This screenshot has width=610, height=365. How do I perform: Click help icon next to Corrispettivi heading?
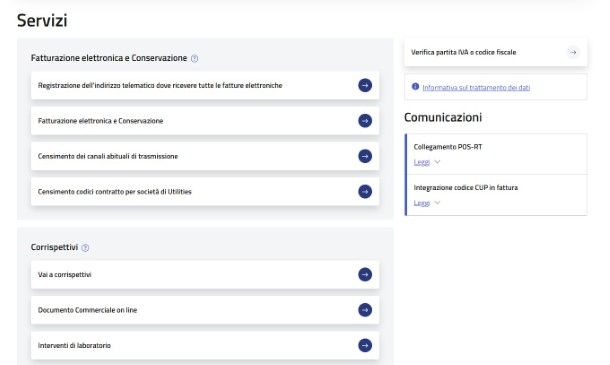(85, 247)
